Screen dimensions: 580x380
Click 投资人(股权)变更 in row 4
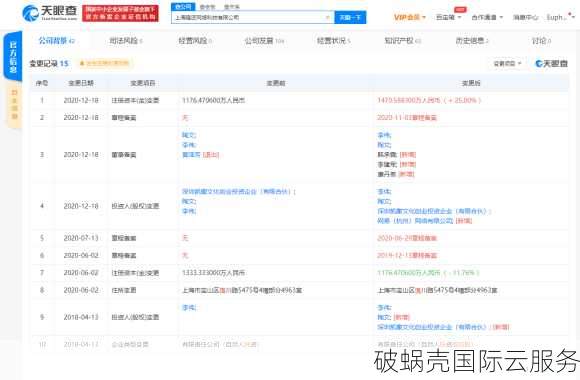pyautogui.click(x=135, y=206)
